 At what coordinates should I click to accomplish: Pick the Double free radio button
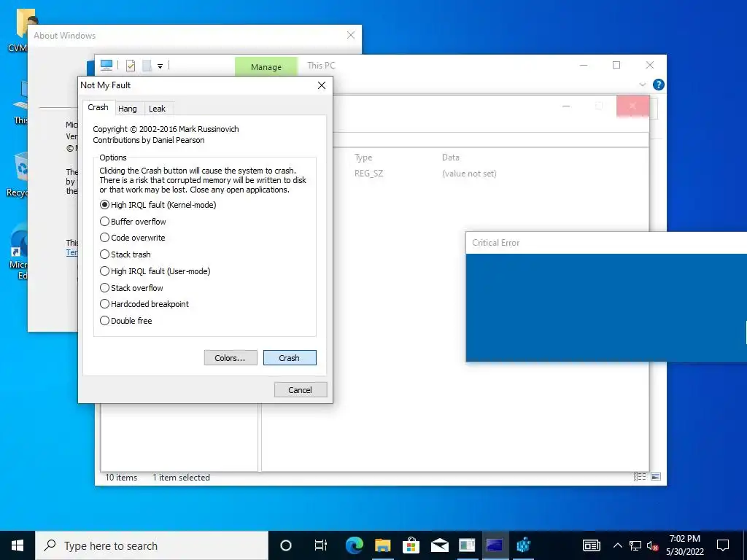125,321
